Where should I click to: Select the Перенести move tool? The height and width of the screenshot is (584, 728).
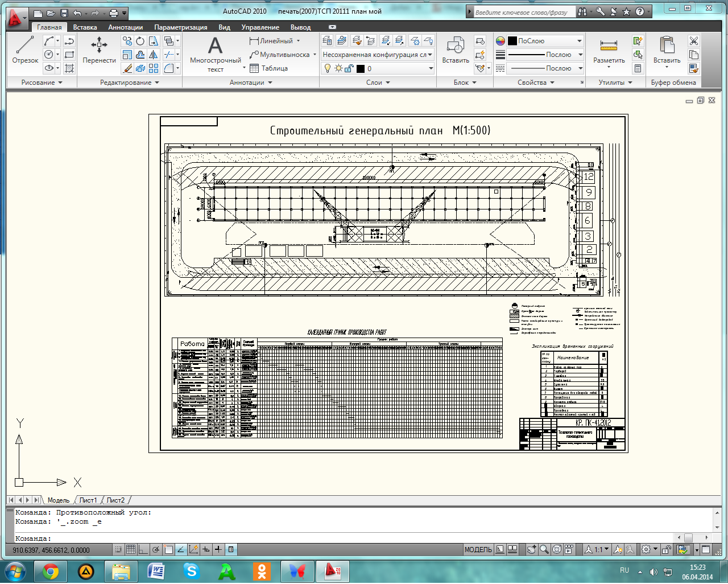click(99, 50)
